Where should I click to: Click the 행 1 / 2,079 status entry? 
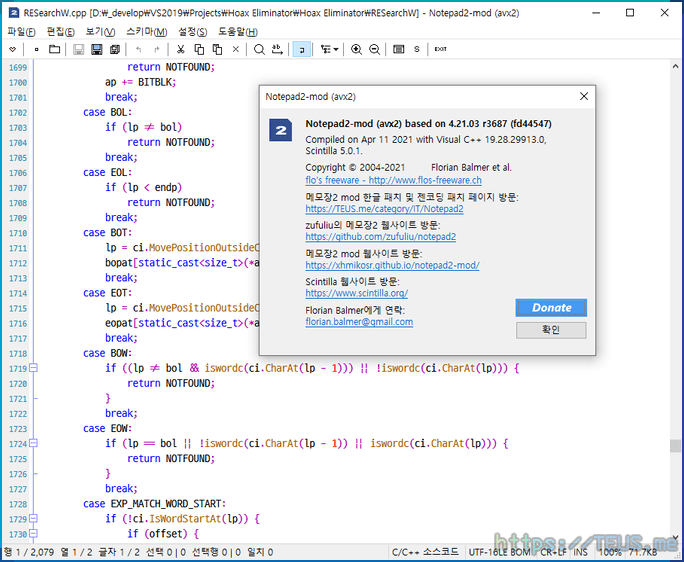pyautogui.click(x=29, y=552)
